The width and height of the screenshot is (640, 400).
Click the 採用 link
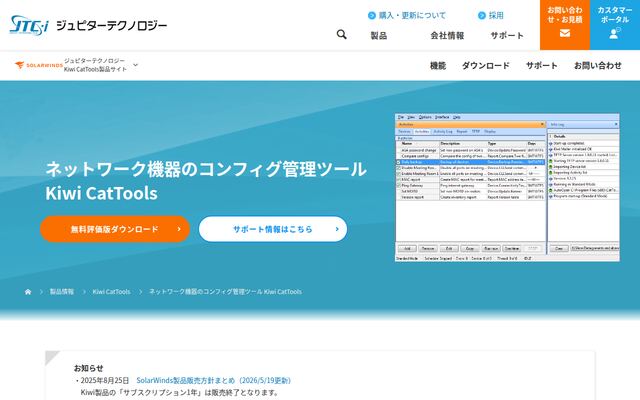pyautogui.click(x=496, y=16)
